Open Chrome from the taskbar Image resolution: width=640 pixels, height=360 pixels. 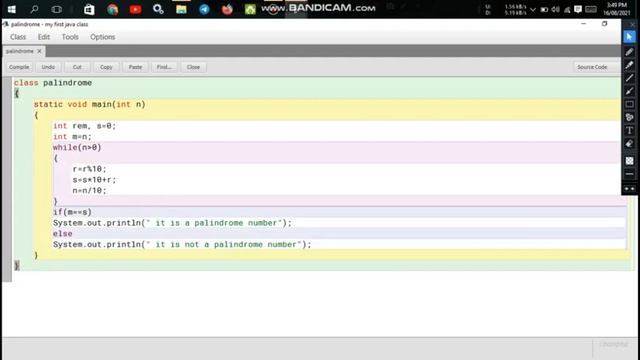112,9
